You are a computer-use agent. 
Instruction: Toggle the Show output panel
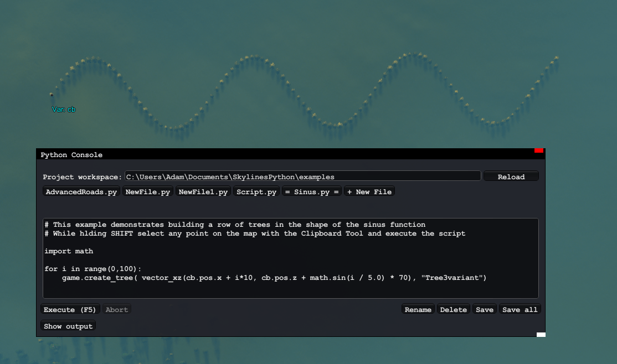[68, 326]
